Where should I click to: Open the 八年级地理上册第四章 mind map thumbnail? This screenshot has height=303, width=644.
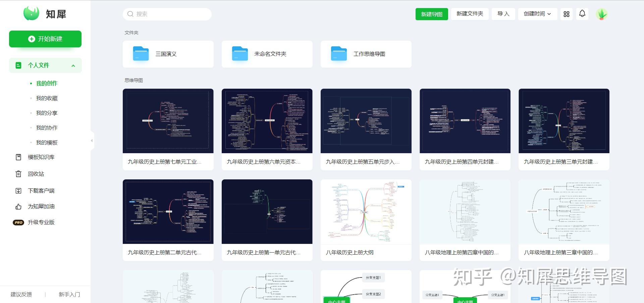[x=465, y=212]
